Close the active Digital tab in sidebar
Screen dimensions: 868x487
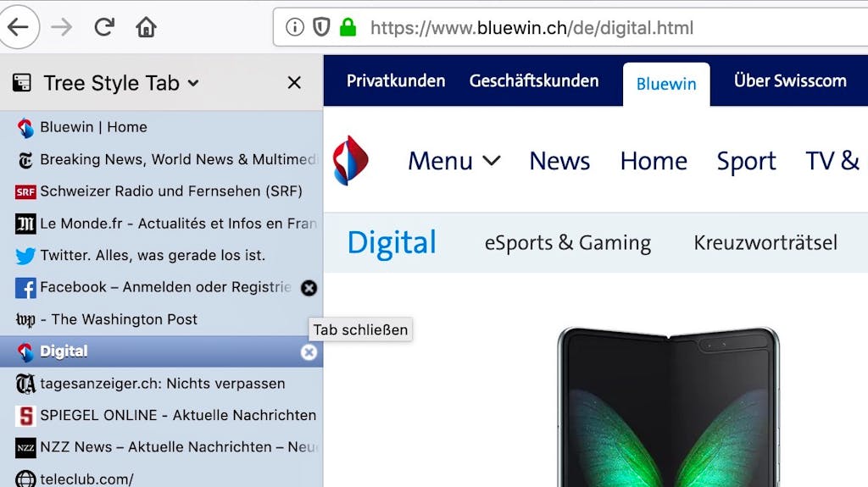click(x=309, y=352)
